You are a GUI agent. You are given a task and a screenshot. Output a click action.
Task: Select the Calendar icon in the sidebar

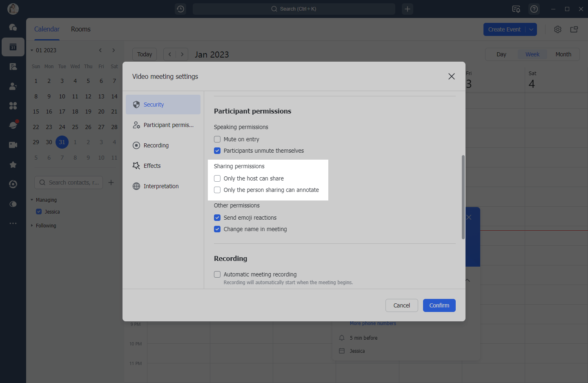tap(13, 47)
